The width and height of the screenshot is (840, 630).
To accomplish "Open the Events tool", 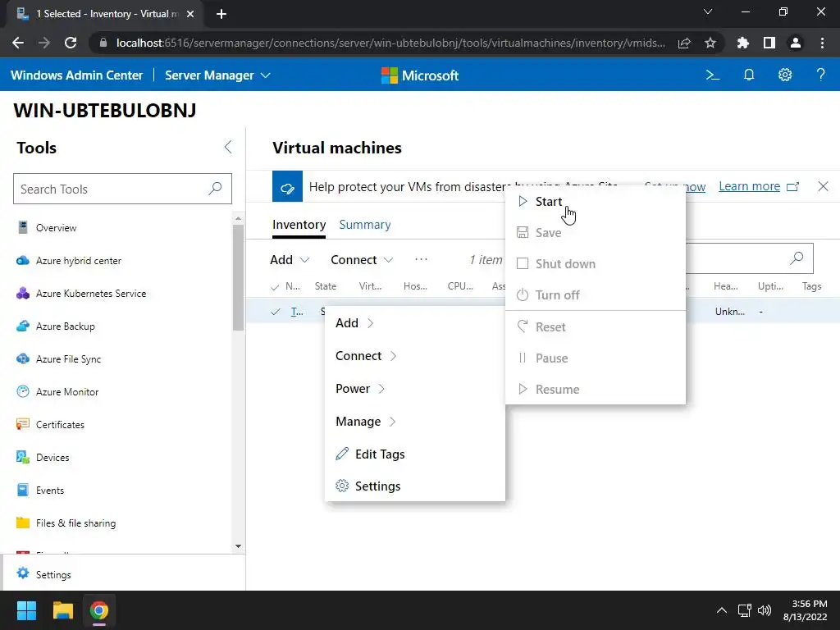I will [50, 491].
